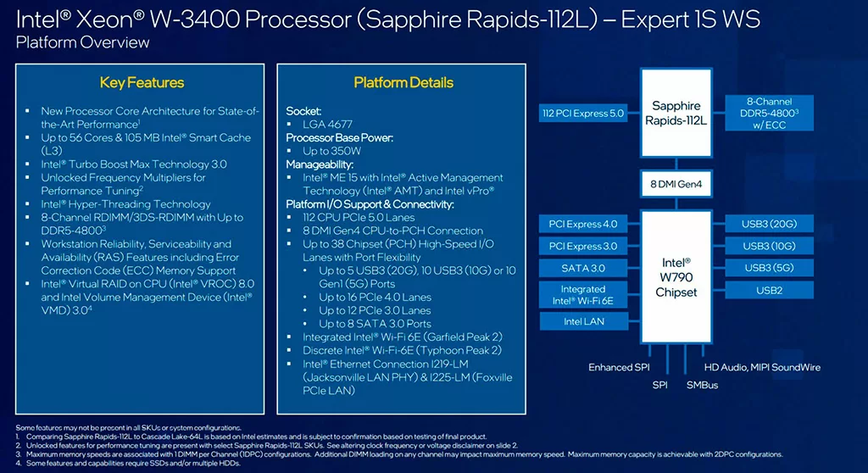Viewport: 868px width, 473px height.
Task: Select the PCI Express 4.0 box
Action: click(583, 224)
